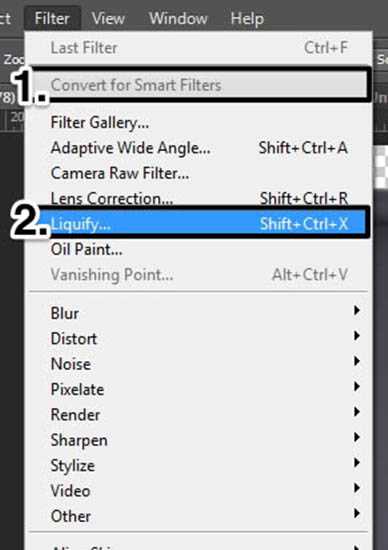This screenshot has width=388, height=550.
Task: Open the Window menu
Action: pos(178,18)
